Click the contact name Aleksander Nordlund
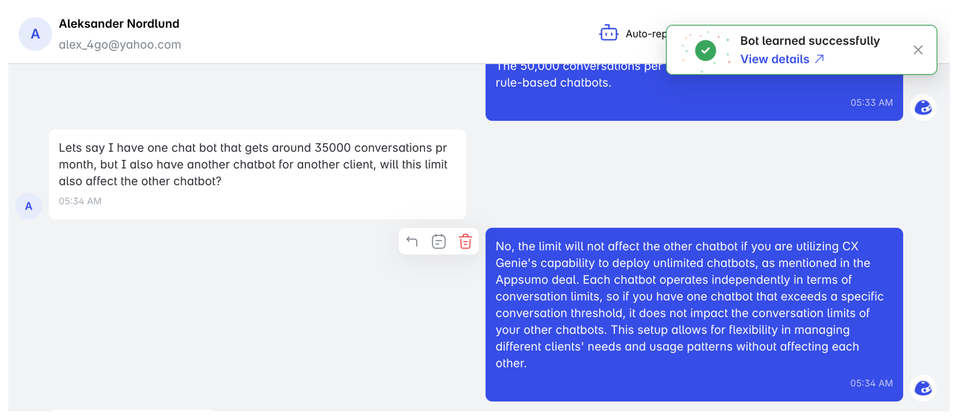Screen dimensions: 980x420 click(119, 24)
